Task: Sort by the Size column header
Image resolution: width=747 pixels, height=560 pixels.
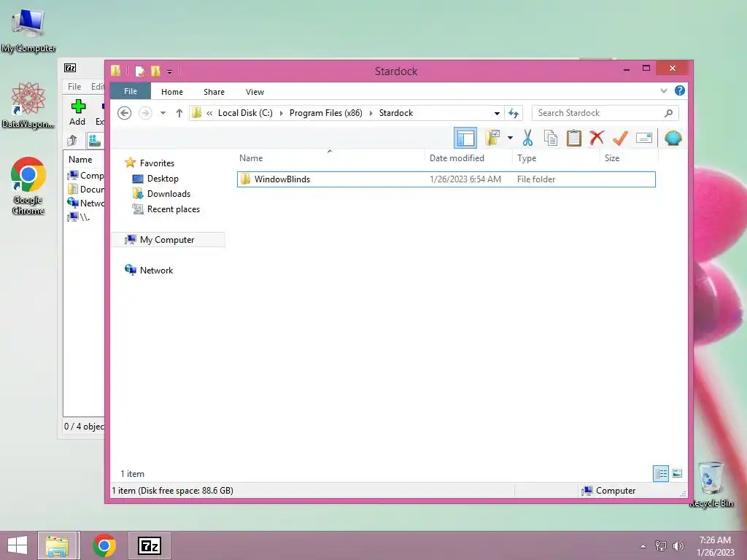Action: click(612, 158)
